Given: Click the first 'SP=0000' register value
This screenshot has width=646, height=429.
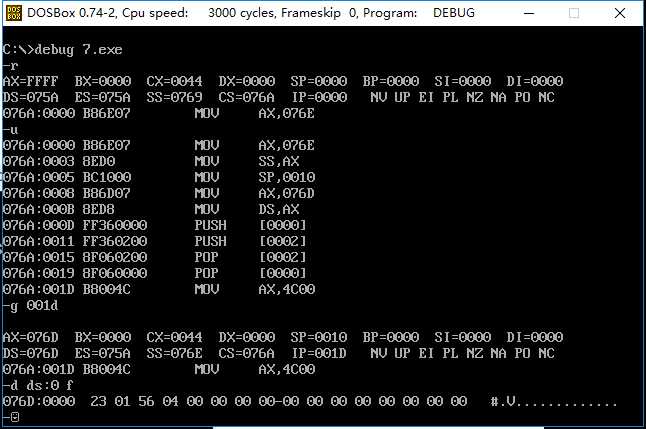Looking at the screenshot, I should click(x=318, y=81).
